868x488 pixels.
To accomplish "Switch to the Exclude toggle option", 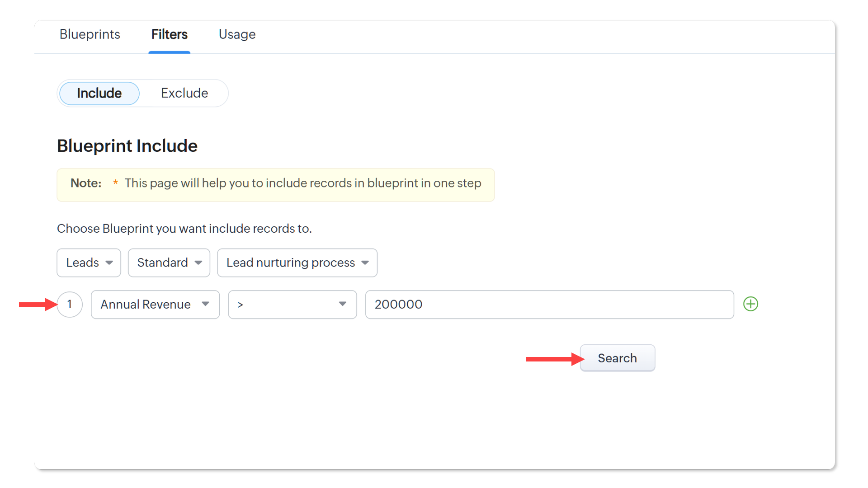I will (x=184, y=93).
